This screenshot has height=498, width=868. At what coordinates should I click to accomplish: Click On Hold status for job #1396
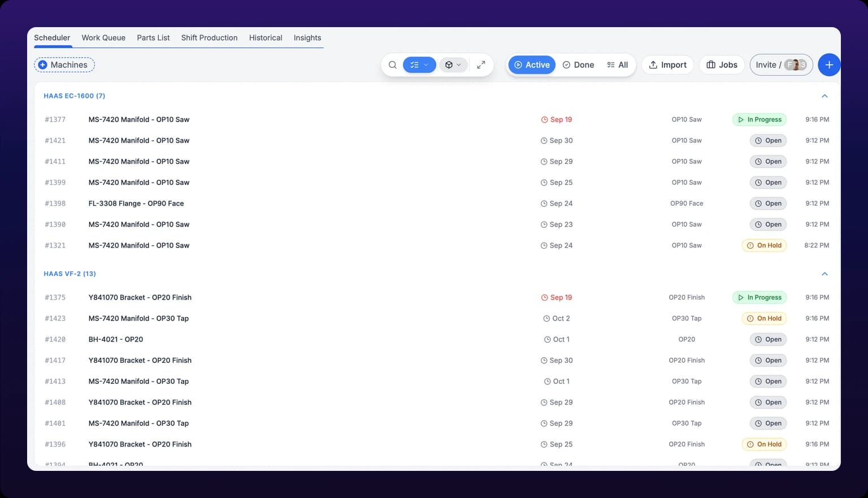click(x=764, y=444)
